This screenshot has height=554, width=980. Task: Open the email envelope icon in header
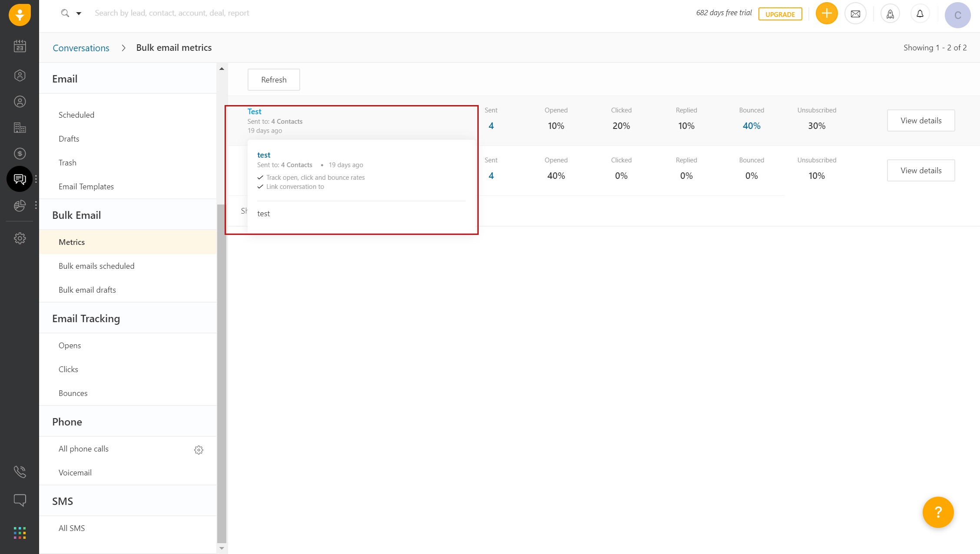(x=855, y=14)
